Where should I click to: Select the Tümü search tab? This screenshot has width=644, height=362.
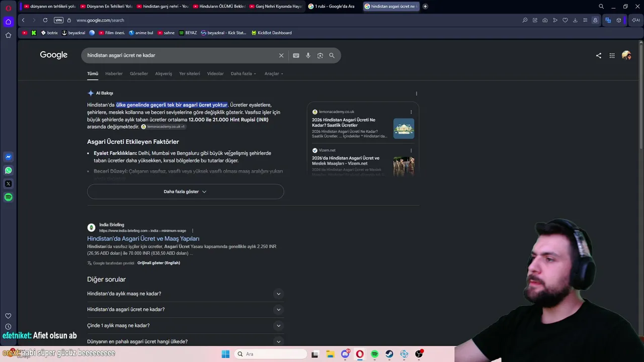pyautogui.click(x=93, y=73)
